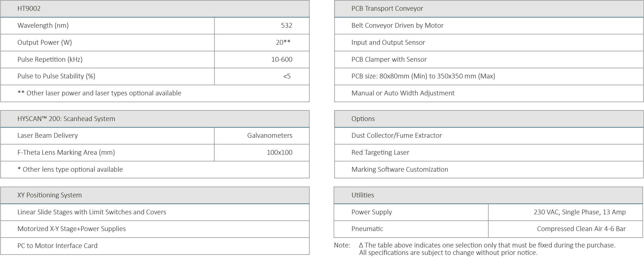The width and height of the screenshot is (644, 257).
Task: Select the Wavelength (nm) row label
Action: click(43, 26)
